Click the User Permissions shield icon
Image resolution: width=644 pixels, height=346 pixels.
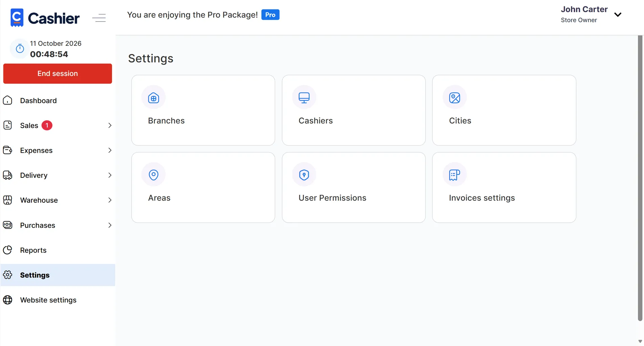coord(304,175)
